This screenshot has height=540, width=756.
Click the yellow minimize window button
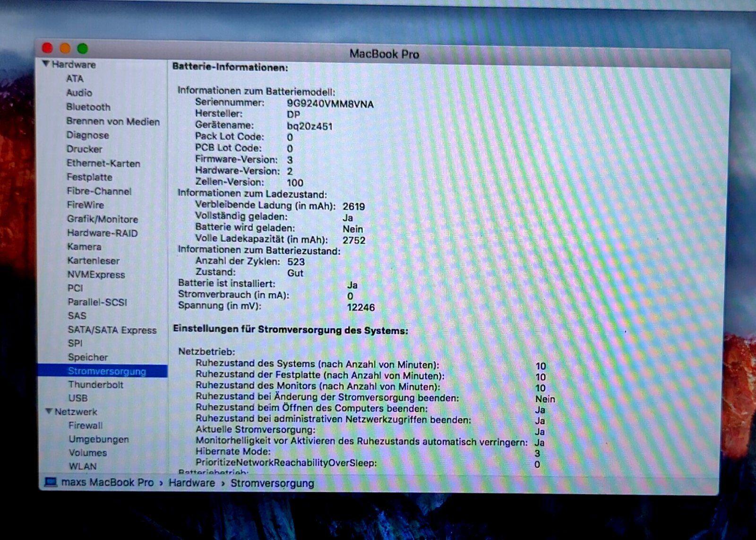[x=65, y=48]
